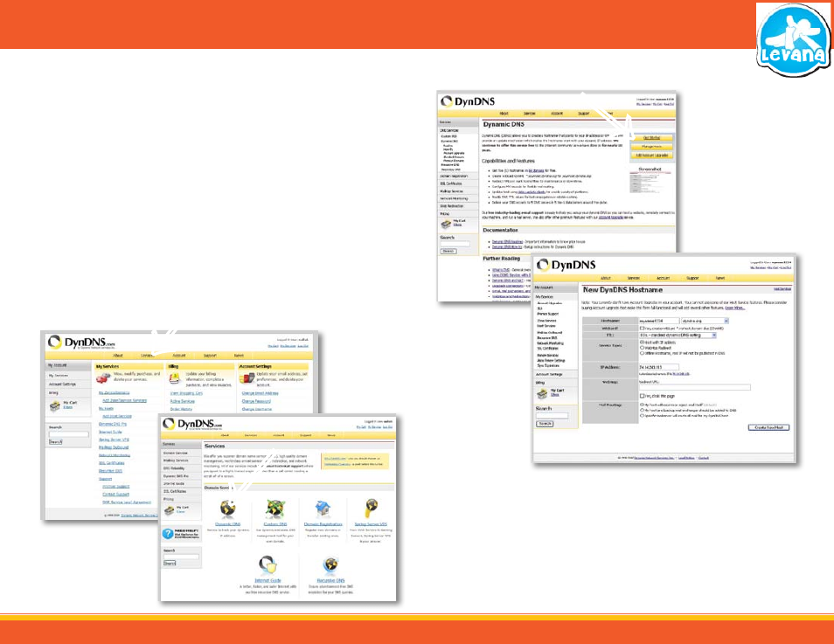Click the DynDNS logo in the Dynamic DNS window
834x644 pixels.
point(468,101)
